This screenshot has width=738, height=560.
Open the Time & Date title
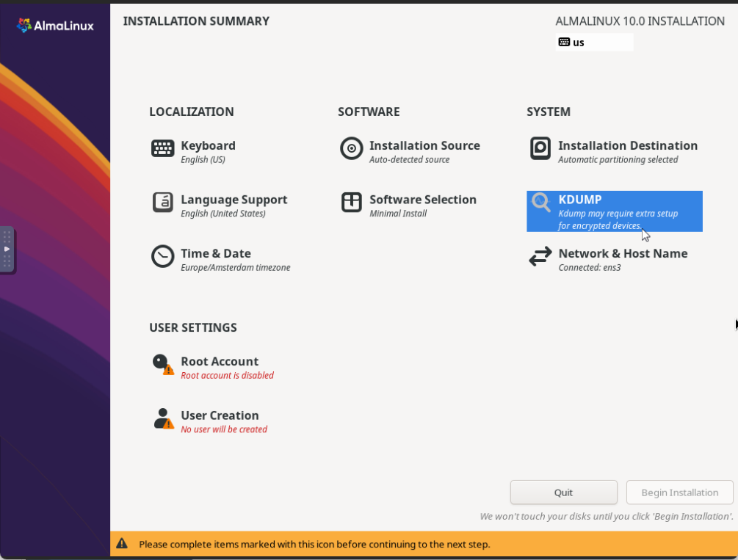pos(216,253)
